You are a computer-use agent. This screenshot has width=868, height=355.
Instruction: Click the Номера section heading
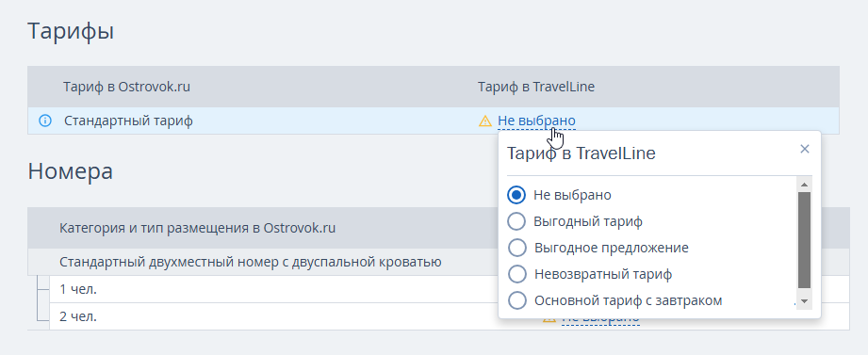click(71, 171)
